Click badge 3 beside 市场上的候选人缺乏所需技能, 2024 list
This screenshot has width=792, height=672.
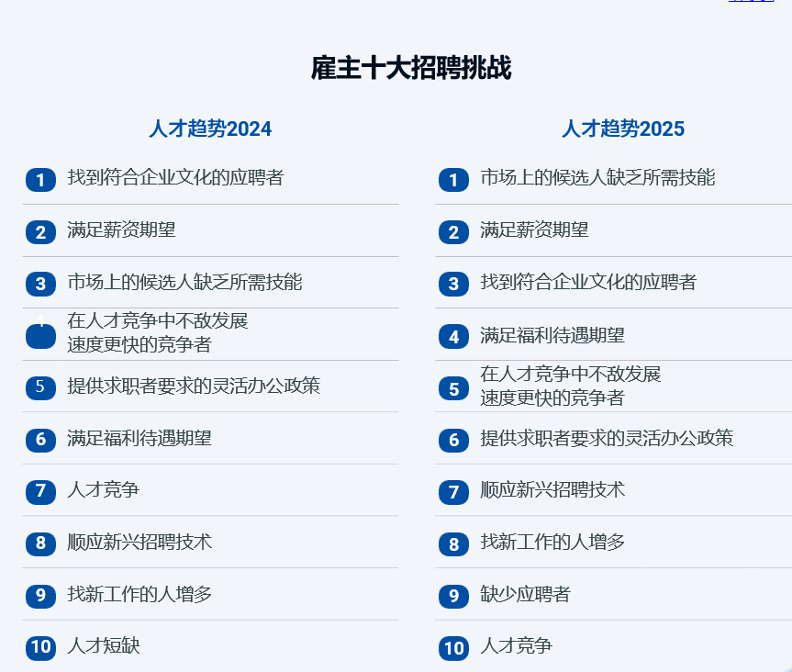pos(41,284)
